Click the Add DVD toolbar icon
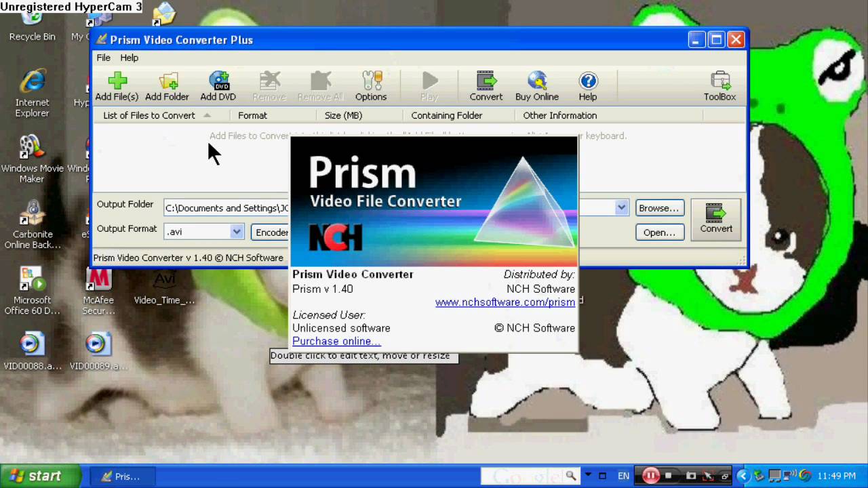Image resolution: width=868 pixels, height=488 pixels. click(x=218, y=86)
